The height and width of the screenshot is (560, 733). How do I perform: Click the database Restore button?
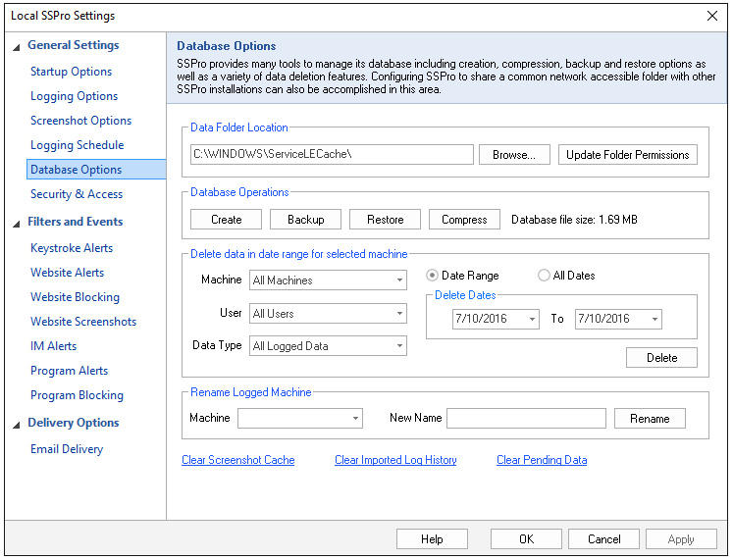point(386,220)
